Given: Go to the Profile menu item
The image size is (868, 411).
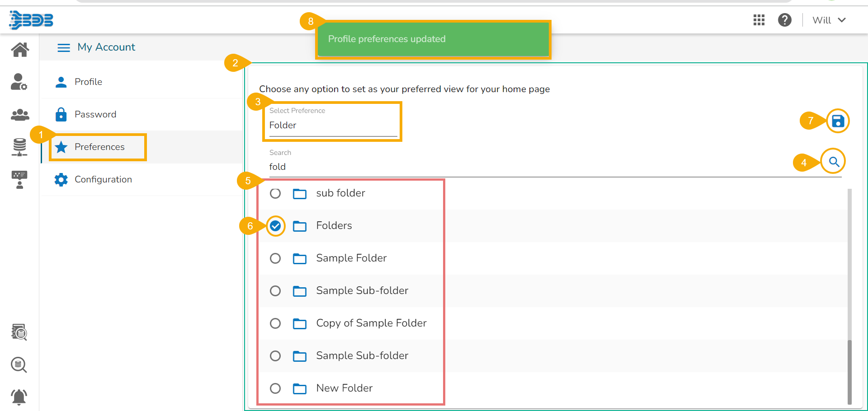Looking at the screenshot, I should [x=89, y=82].
